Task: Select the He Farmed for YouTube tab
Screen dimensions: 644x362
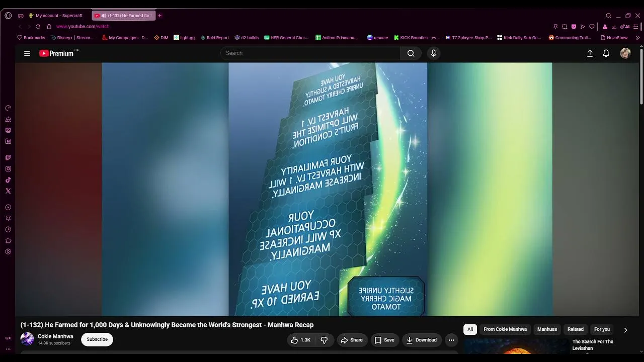Action: pyautogui.click(x=124, y=16)
